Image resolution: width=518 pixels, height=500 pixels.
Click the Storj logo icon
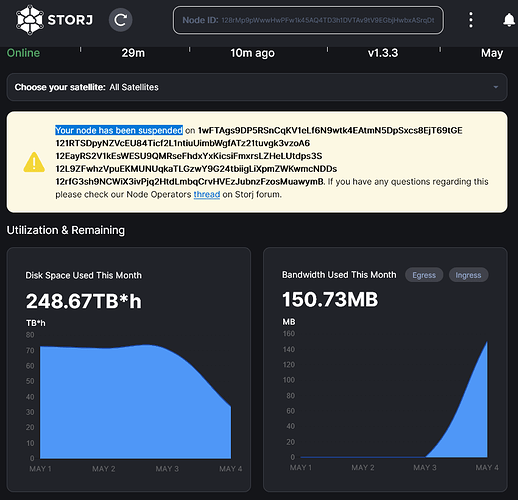[30, 20]
